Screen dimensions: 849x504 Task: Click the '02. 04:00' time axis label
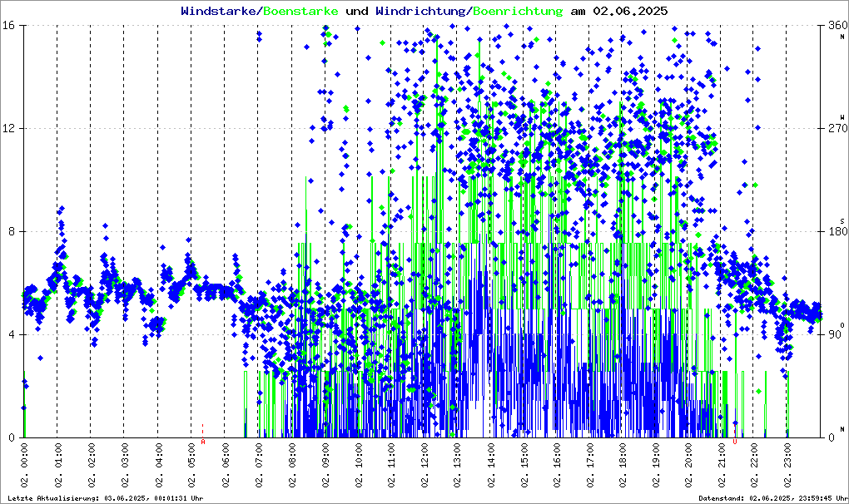[x=158, y=465]
